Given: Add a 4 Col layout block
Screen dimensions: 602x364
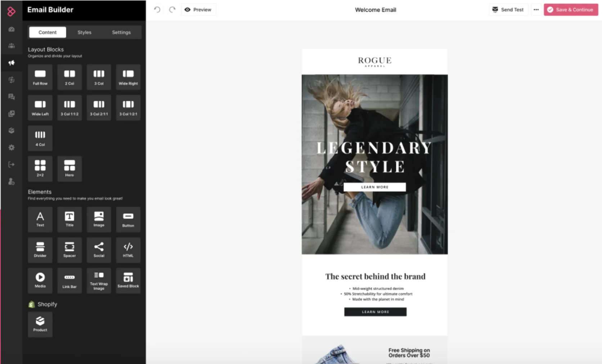Looking at the screenshot, I should (40, 138).
